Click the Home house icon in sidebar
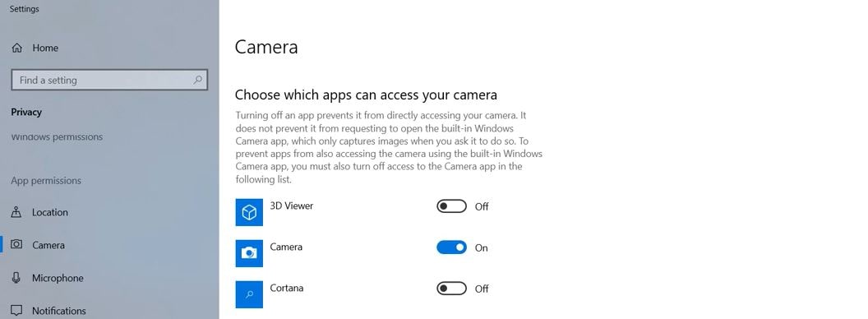868x319 pixels. coord(17,49)
